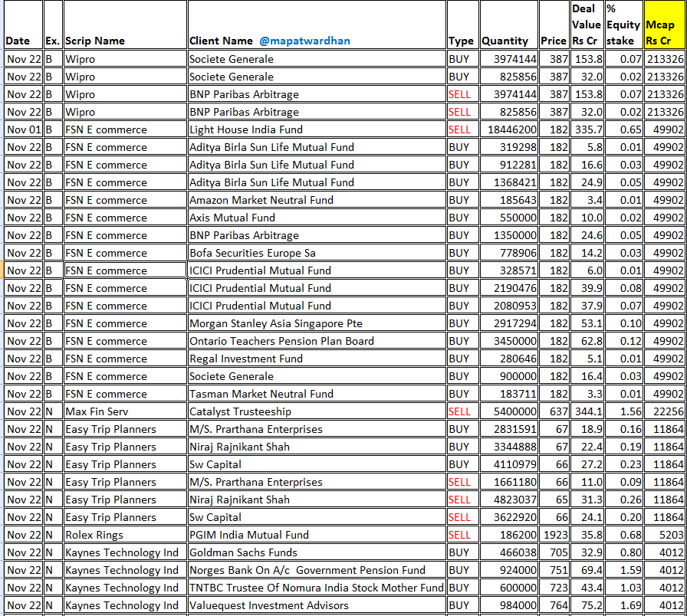Screen dimensions: 687x616
Task: Select the Price column header
Action: pos(554,25)
